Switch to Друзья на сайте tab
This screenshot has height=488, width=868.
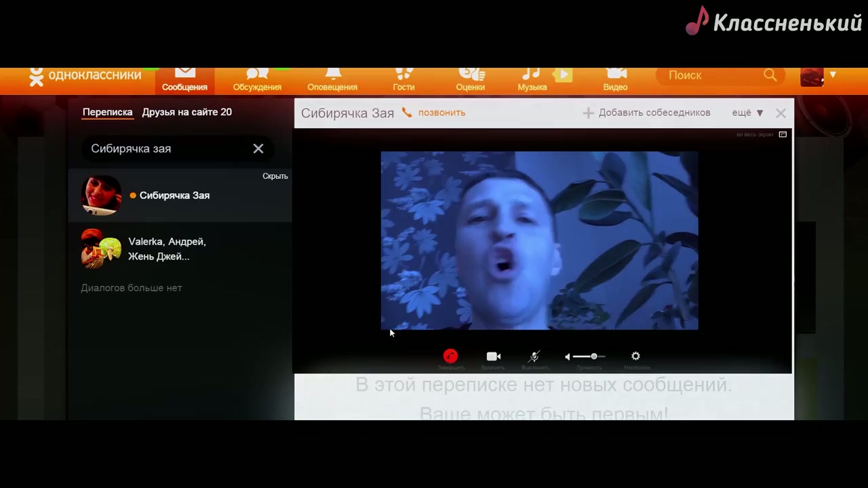tap(186, 112)
